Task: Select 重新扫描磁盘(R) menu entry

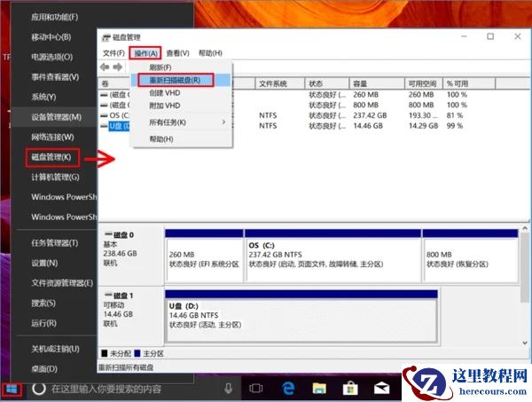Action: pyautogui.click(x=182, y=80)
